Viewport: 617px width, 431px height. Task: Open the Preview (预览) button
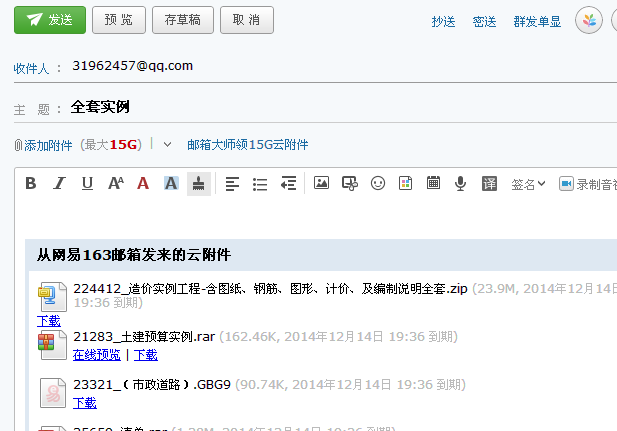119,20
